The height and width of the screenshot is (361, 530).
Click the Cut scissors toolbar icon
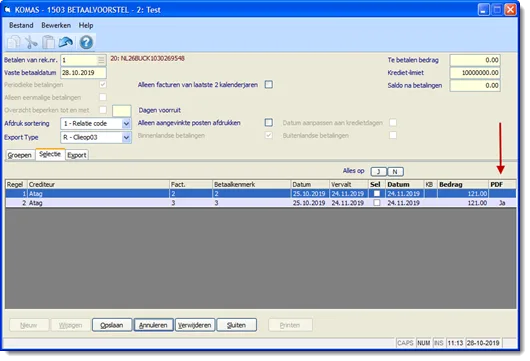(31, 43)
